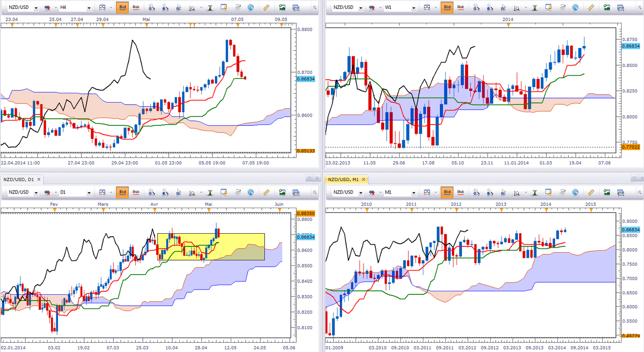The image size is (644, 352).
Task: Click the unlink chart icon in the M1 toolbar
Action: [x=373, y=192]
